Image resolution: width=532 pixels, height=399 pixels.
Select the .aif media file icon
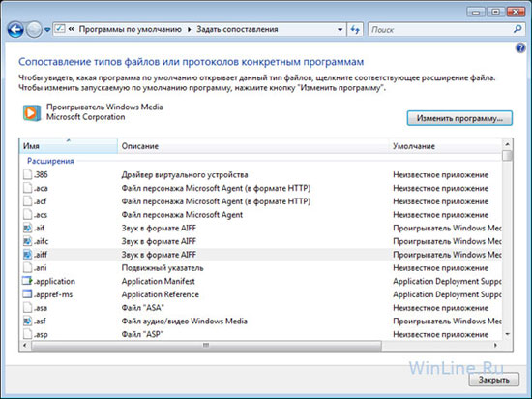tap(27, 228)
